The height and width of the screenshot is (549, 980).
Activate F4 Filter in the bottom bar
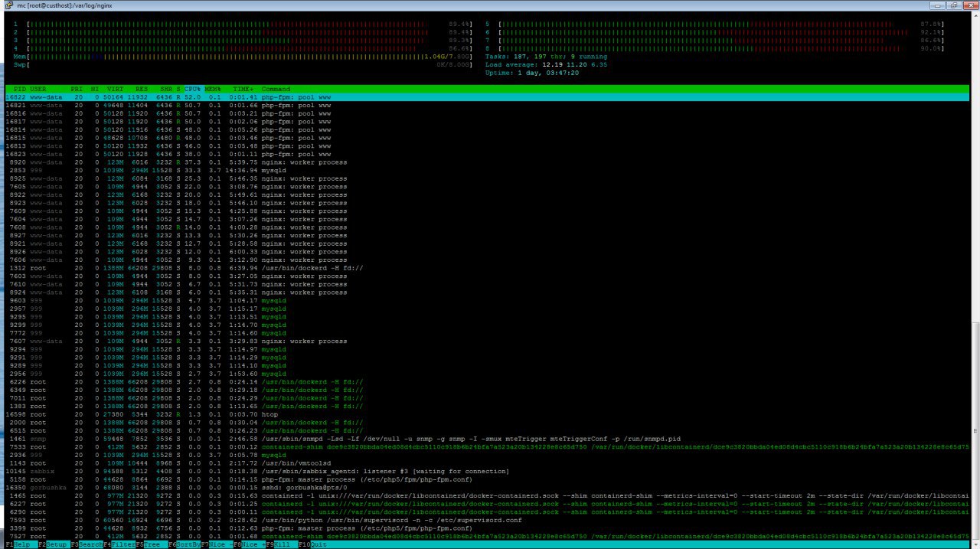pyautogui.click(x=119, y=544)
